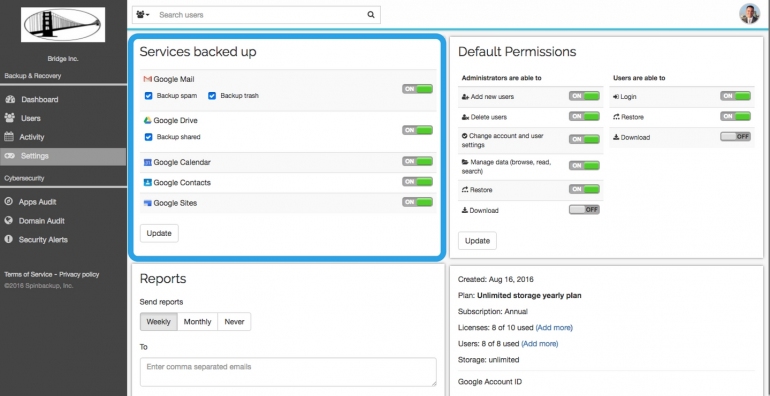Click Update under Services backed up
This screenshot has width=770, height=396.
click(159, 233)
